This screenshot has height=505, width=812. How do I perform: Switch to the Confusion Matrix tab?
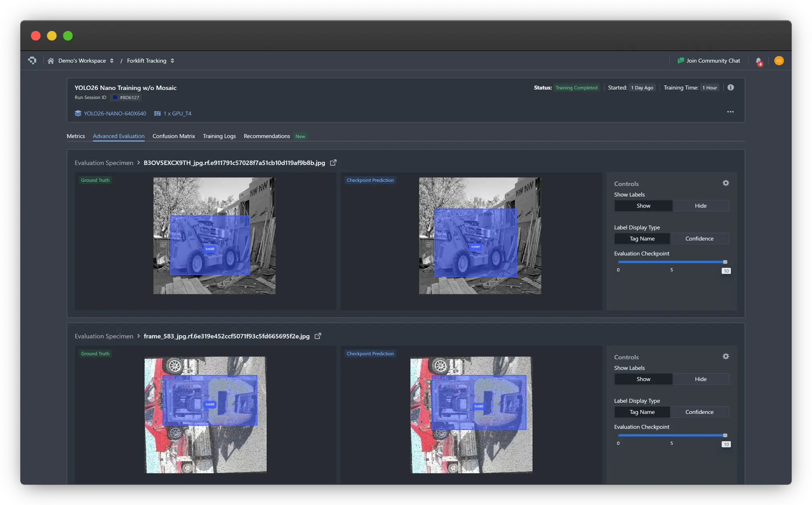(x=173, y=136)
